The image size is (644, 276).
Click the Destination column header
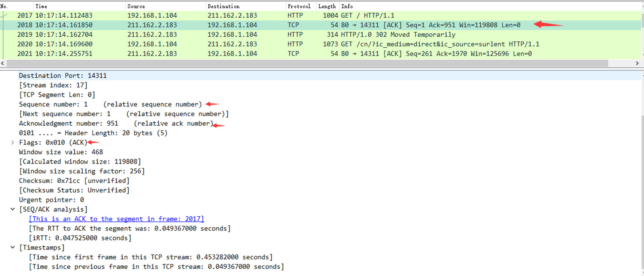(246, 6)
